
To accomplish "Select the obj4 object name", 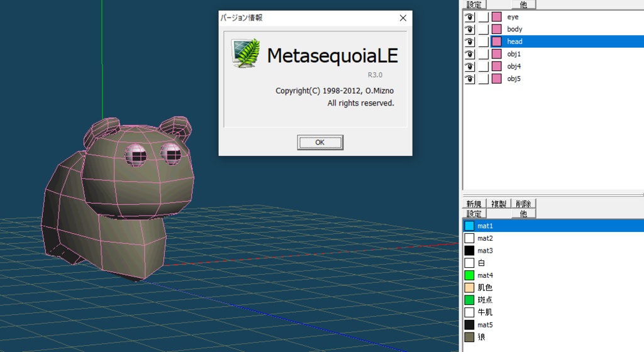I will tap(514, 66).
